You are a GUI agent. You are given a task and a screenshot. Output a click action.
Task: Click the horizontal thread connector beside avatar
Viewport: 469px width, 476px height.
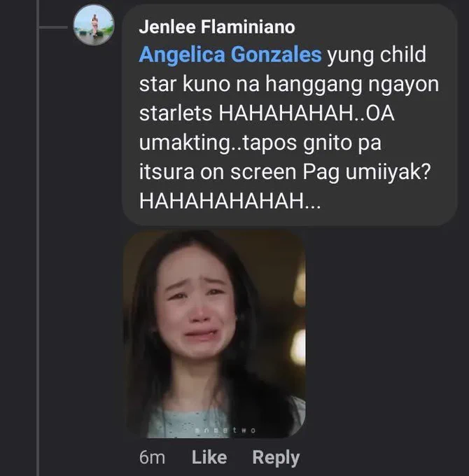53,27
